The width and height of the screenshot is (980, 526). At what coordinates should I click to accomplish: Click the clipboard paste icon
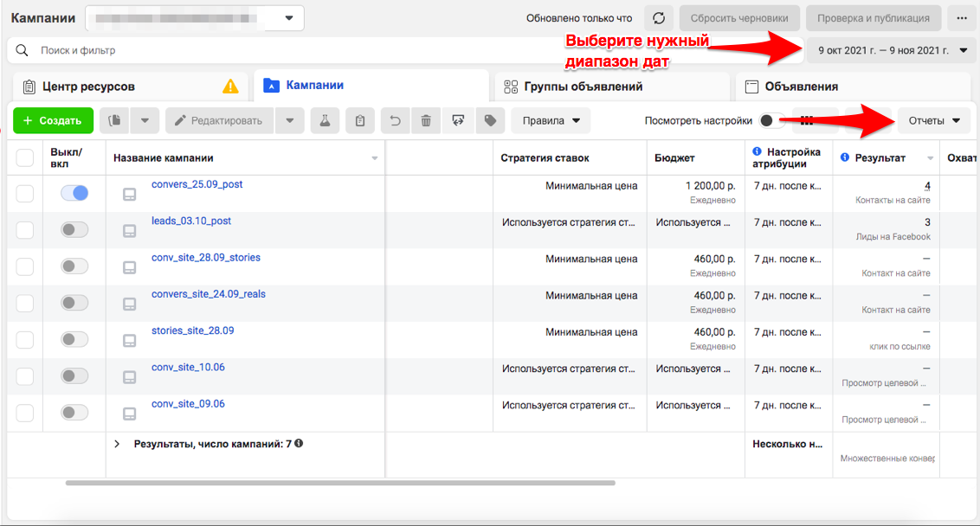360,120
